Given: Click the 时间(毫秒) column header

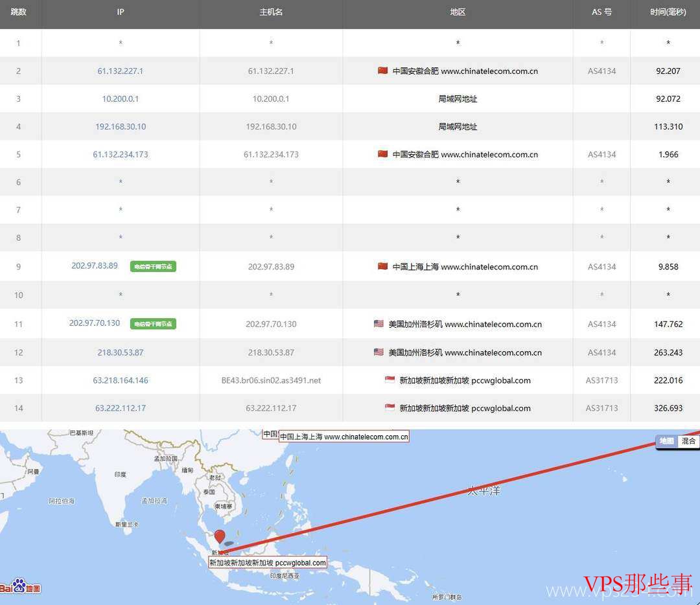Looking at the screenshot, I should click(x=668, y=12).
